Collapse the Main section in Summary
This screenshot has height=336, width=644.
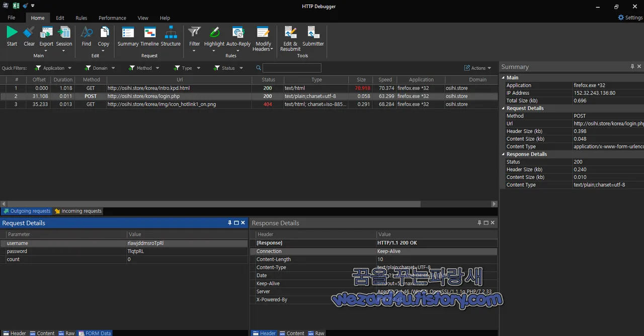click(504, 77)
